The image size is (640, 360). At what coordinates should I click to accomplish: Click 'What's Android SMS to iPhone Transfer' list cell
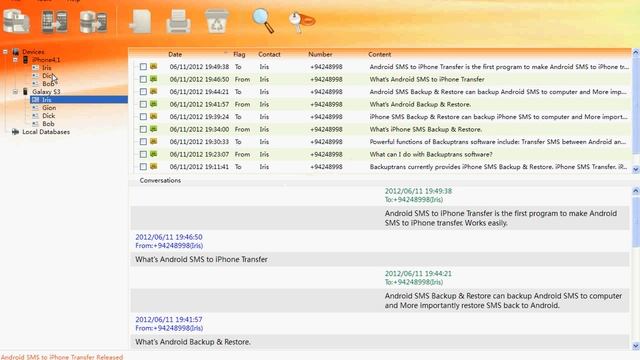click(427, 79)
